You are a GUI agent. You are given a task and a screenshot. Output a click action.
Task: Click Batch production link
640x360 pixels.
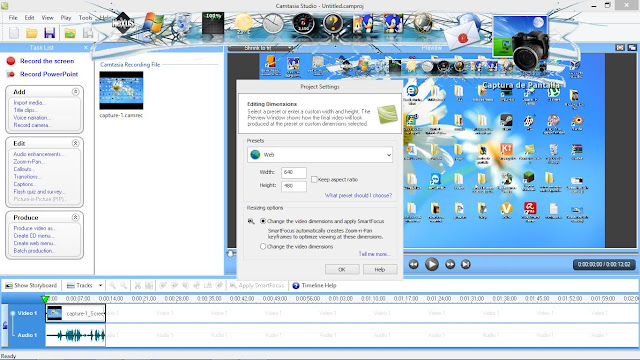pyautogui.click(x=34, y=251)
